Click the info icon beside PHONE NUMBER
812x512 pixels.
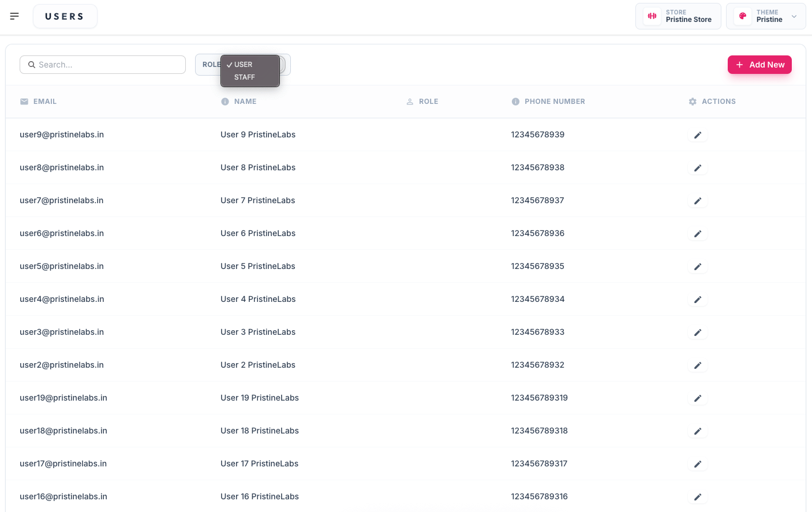click(515, 101)
